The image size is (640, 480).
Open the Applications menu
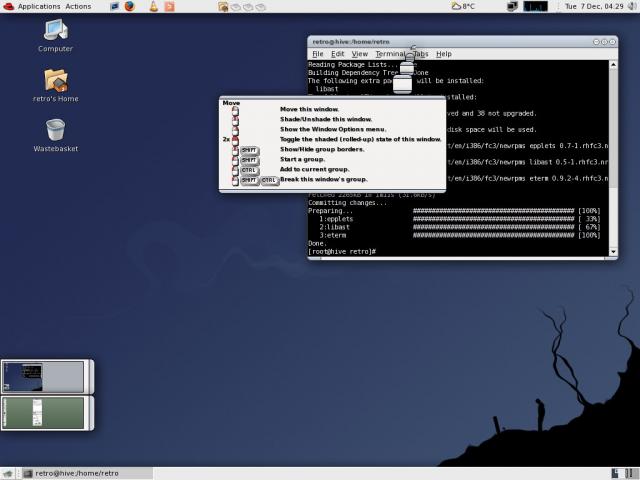pyautogui.click(x=39, y=6)
